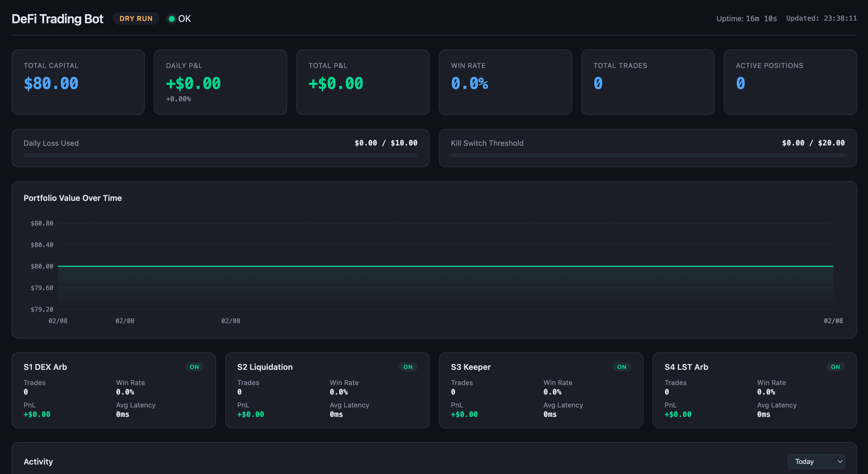Toggle the S2 Liquidation ON badge
The height and width of the screenshot is (474, 868).
408,367
